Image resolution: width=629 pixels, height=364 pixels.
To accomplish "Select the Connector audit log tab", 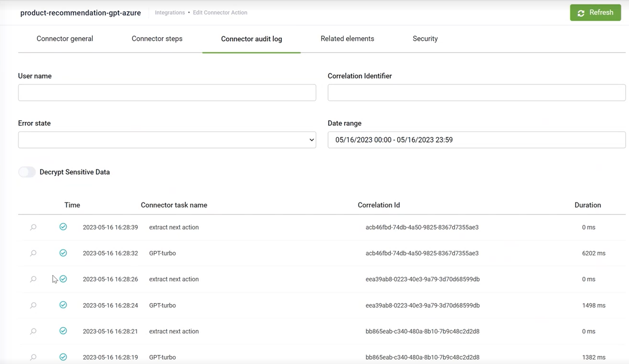I will tap(251, 39).
